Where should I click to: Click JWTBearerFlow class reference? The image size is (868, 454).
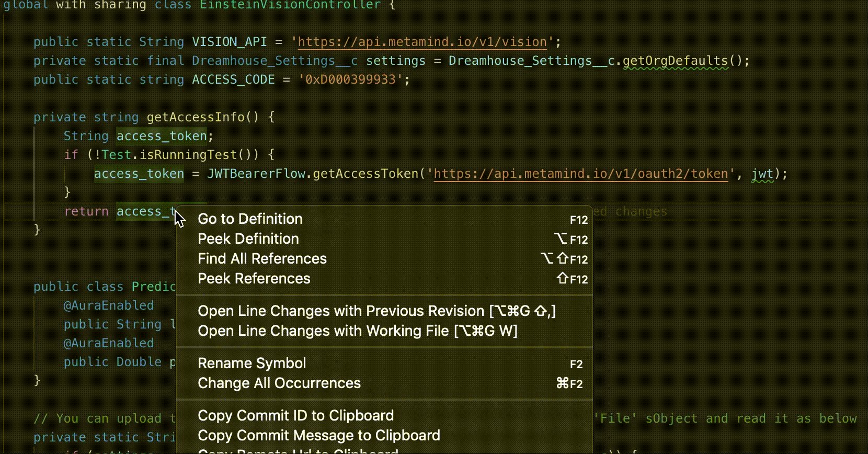[x=256, y=174]
